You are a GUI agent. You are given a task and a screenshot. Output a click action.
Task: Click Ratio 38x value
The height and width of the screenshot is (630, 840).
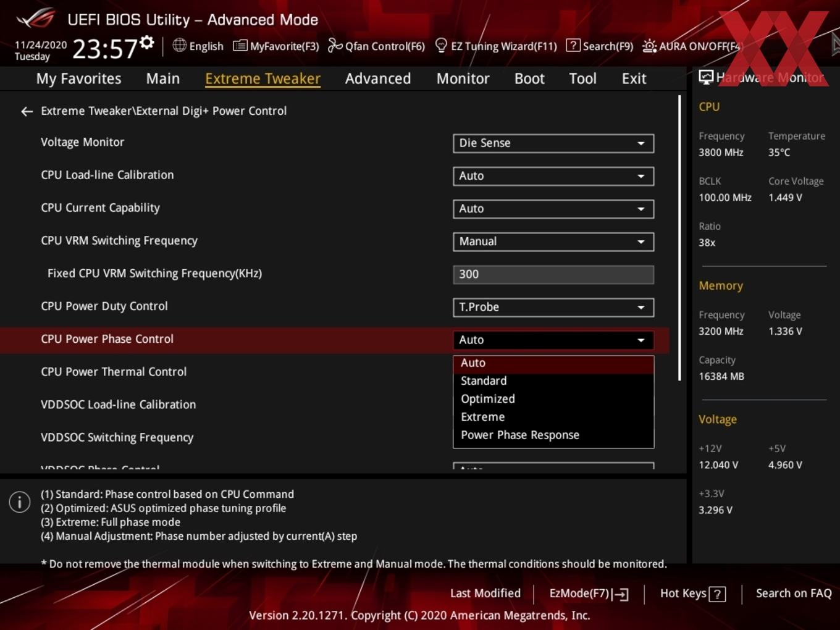tap(707, 243)
